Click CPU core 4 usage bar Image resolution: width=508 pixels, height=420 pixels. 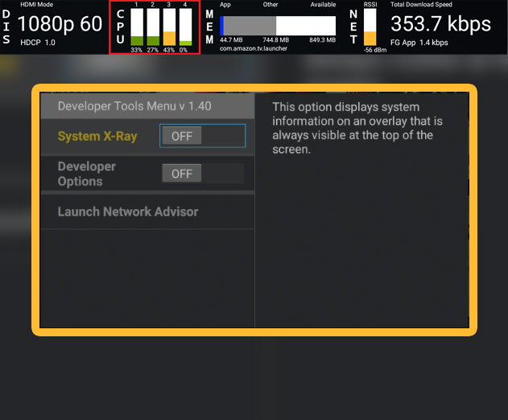click(x=185, y=27)
